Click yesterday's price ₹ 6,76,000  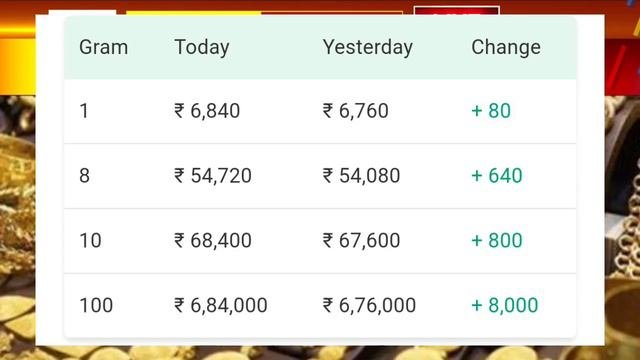pos(369,305)
